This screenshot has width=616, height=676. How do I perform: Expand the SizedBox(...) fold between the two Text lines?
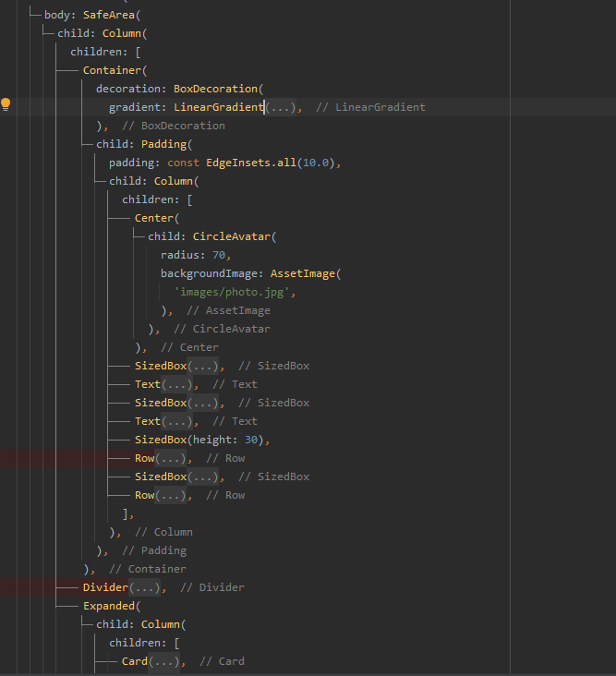coord(202,403)
